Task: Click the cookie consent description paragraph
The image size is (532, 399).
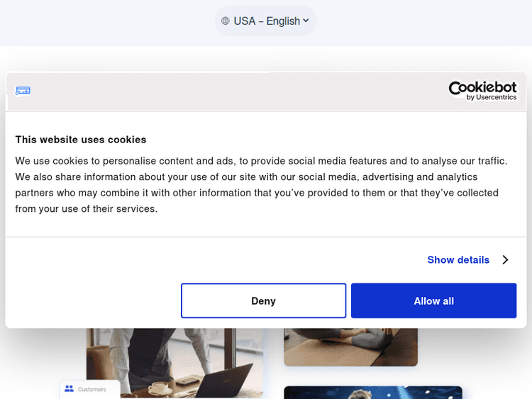Action: point(262,185)
